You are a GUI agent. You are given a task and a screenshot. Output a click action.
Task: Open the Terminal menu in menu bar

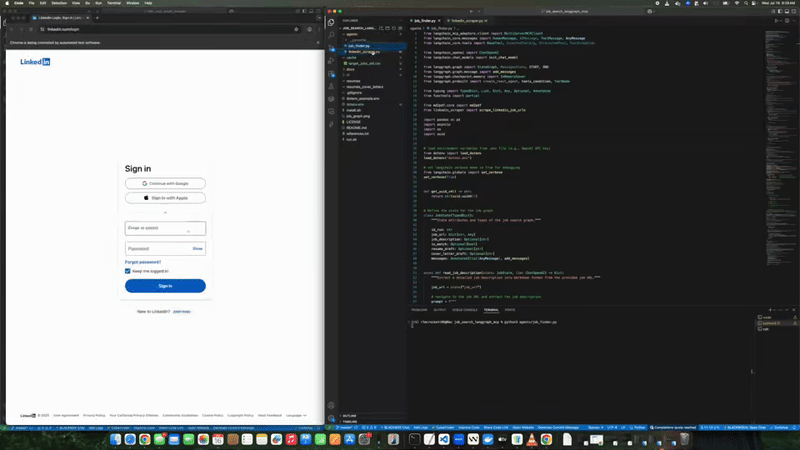(114, 3)
